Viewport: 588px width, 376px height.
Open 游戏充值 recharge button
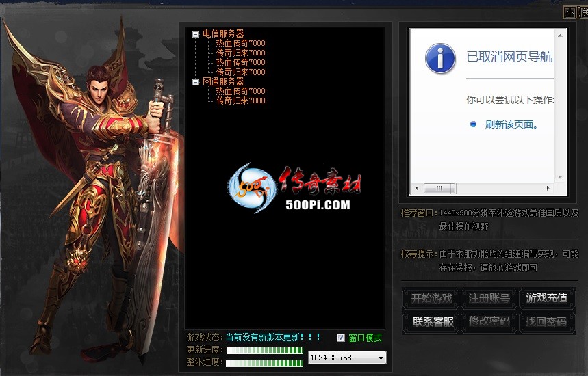coord(546,298)
